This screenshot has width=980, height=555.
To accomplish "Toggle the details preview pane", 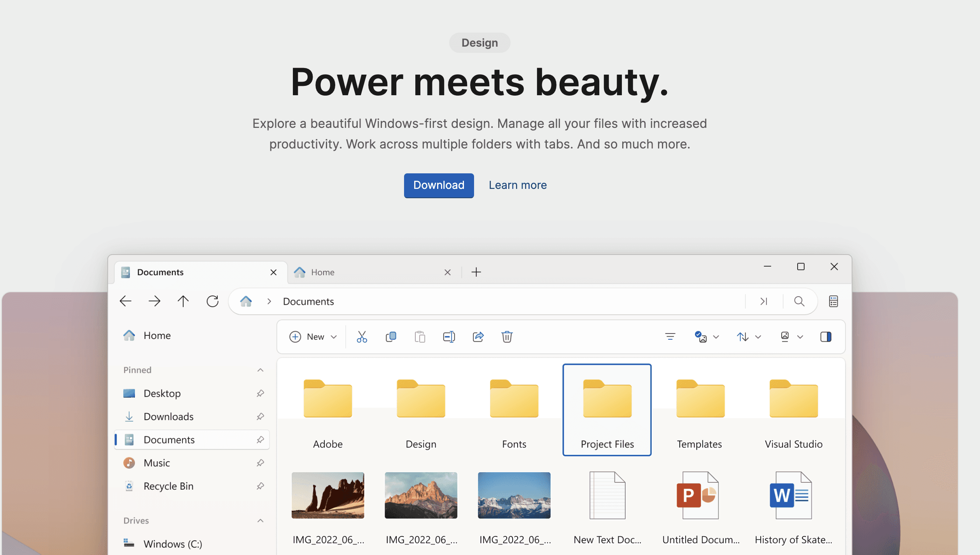I will (x=826, y=337).
